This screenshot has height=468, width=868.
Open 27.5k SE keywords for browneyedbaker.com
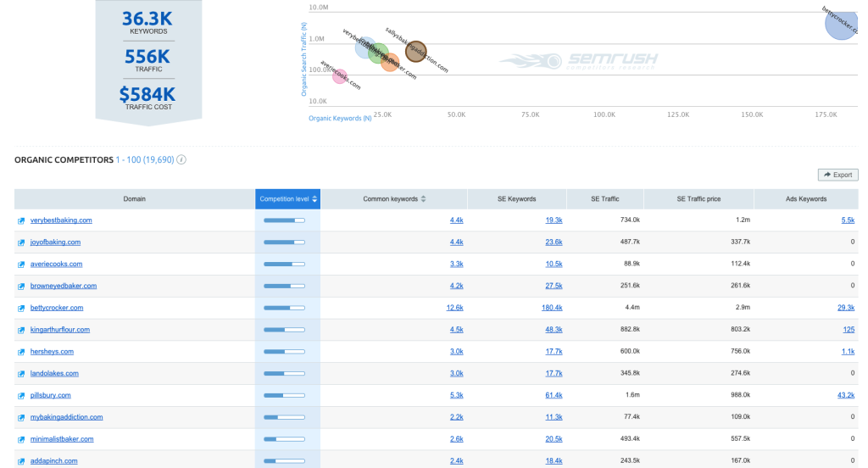pos(554,286)
